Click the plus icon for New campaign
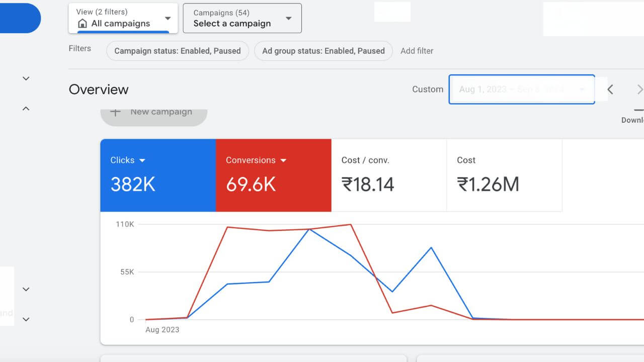Screen dimensions: 644x362 click(x=115, y=112)
